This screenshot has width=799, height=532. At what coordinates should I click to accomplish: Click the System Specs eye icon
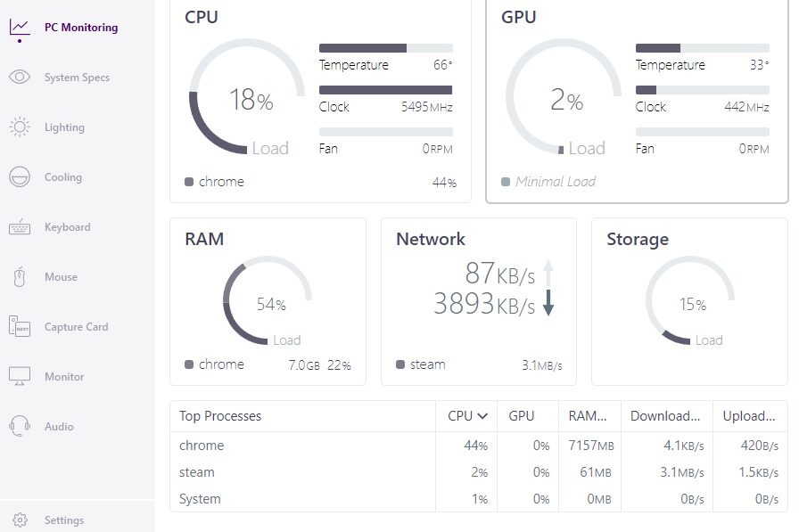(x=20, y=78)
